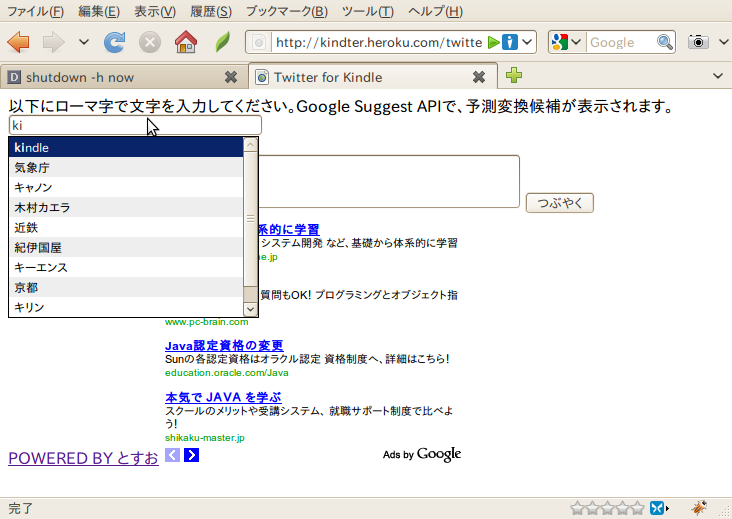
Task: Click the suggestion list scroll-up arrow
Action: (250, 144)
